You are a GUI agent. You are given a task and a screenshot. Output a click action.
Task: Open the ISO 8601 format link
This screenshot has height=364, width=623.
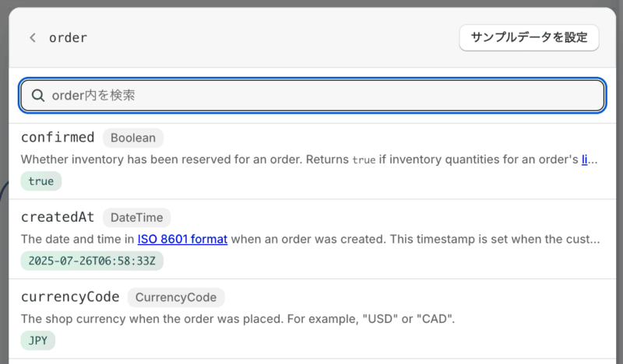182,239
